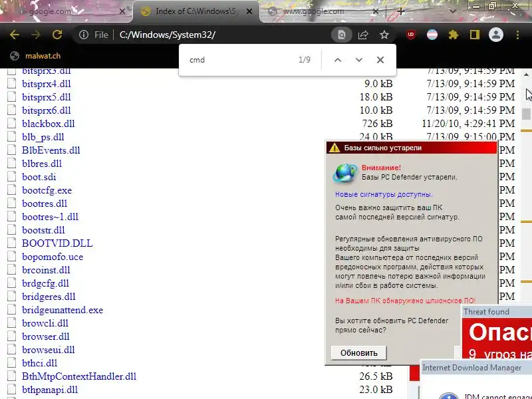Click the striped flag extension icon

coord(432,35)
